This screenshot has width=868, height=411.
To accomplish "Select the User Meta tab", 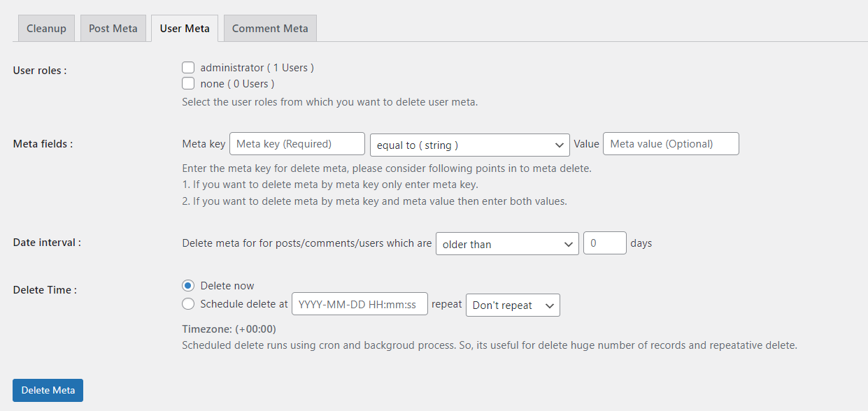I will [184, 28].
